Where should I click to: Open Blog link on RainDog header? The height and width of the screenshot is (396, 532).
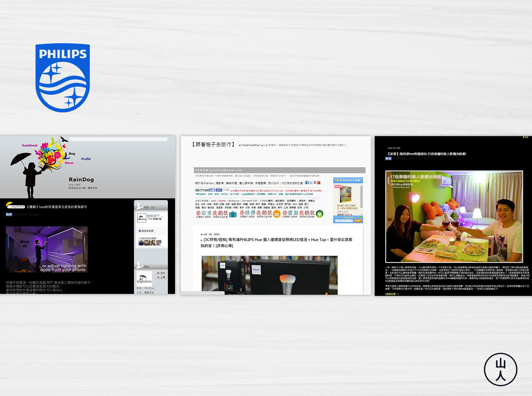tap(72, 154)
